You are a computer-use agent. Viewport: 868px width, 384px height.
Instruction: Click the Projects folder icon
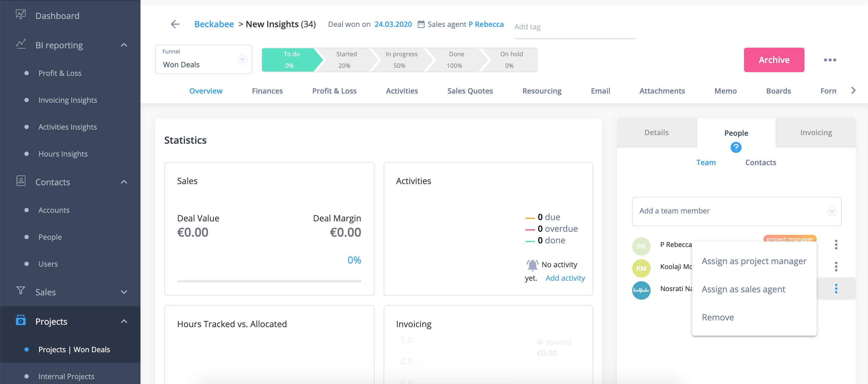tap(20, 320)
